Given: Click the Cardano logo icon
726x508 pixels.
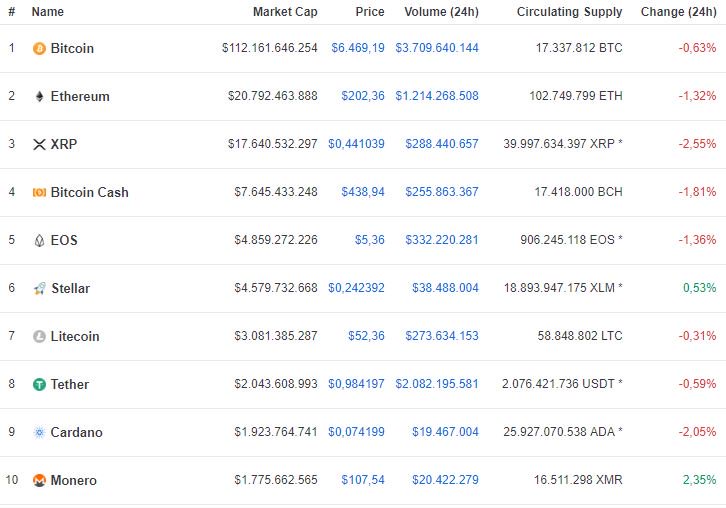Looking at the screenshot, I should click(x=39, y=433).
